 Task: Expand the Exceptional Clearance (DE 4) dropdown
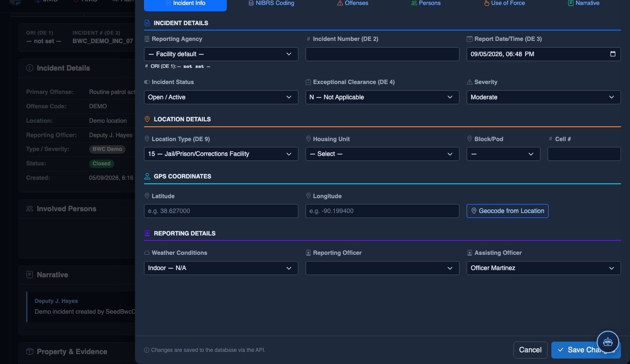pos(382,97)
